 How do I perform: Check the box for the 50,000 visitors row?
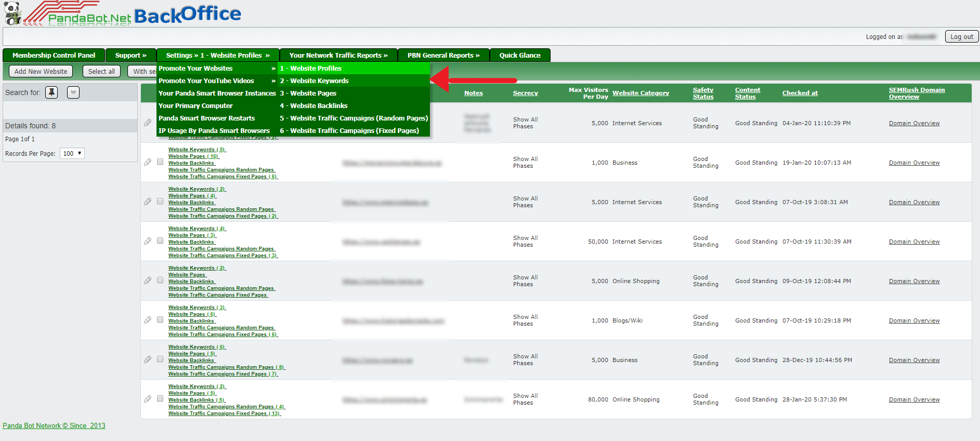pos(160,241)
